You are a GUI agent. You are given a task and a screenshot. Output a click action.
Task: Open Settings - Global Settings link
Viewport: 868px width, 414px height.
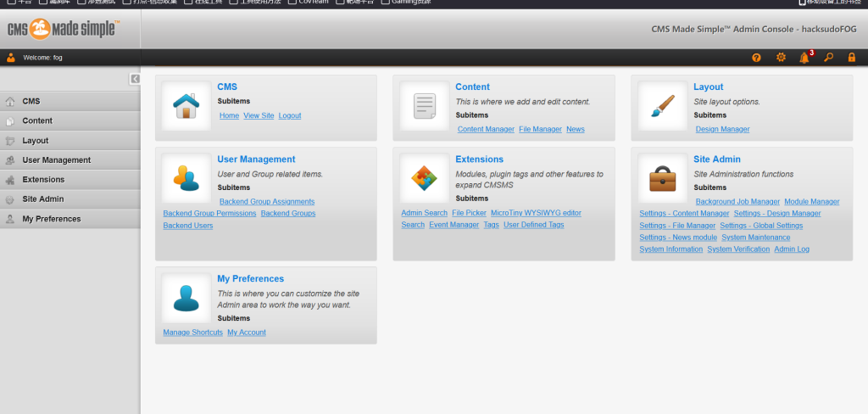pyautogui.click(x=761, y=226)
